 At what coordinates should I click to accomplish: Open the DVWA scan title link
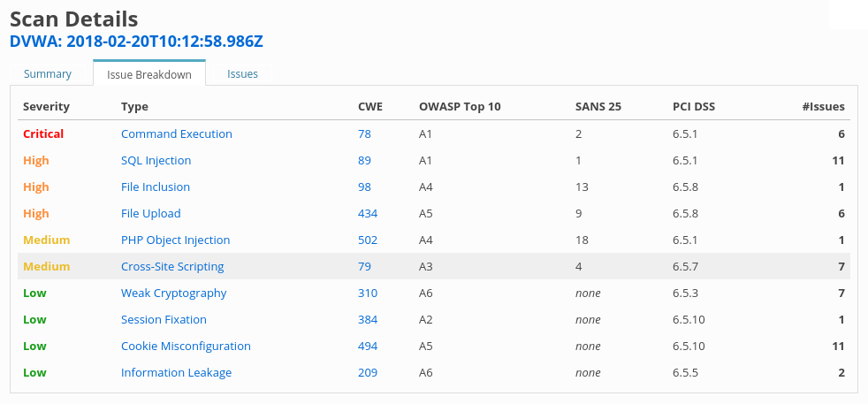(x=137, y=41)
